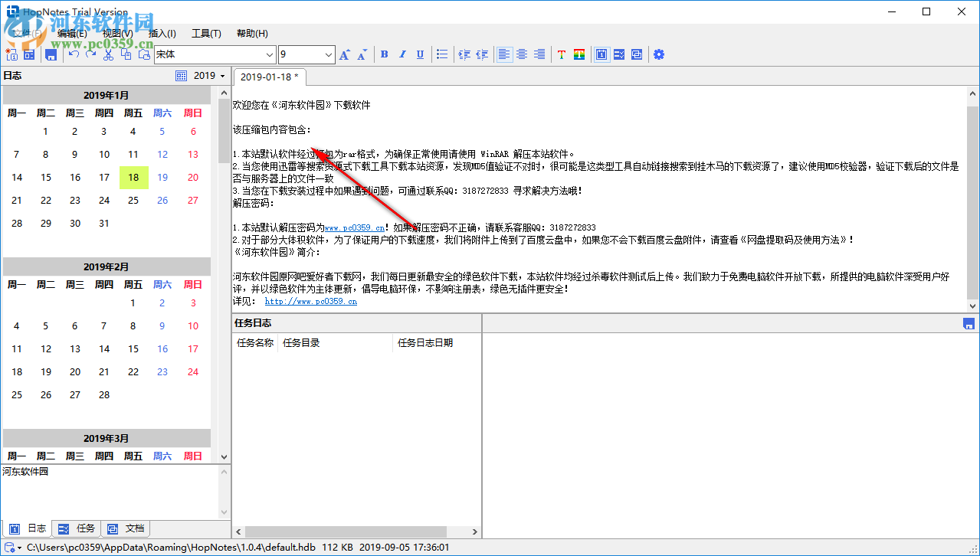This screenshot has height=556, width=980.
Task: Toggle right text alignment
Action: click(x=539, y=54)
